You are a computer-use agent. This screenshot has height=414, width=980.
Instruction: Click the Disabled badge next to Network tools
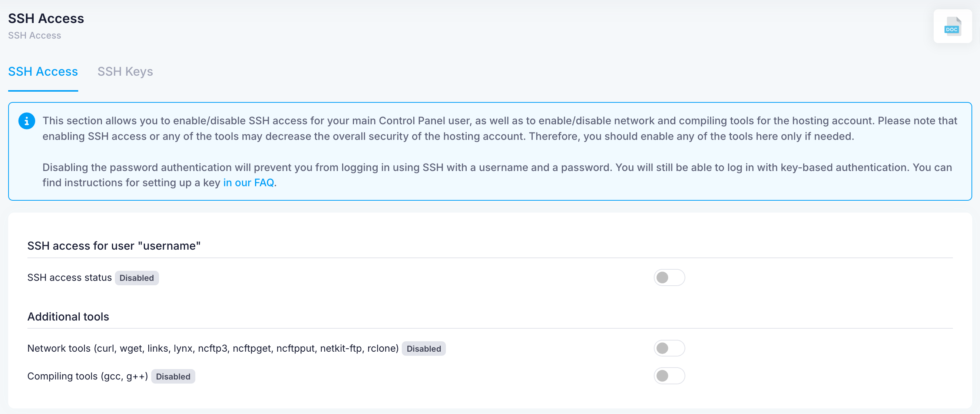pyautogui.click(x=424, y=348)
